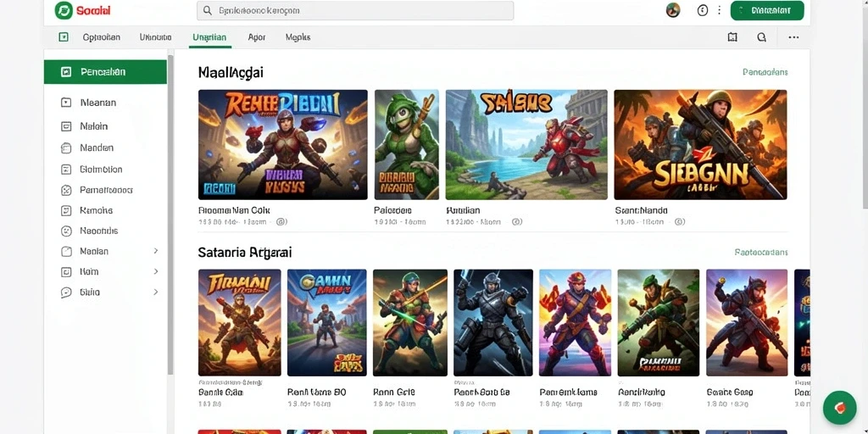Open the Raoteoadans link beside Satanria Arcgarai
Viewport: 868px width, 434px height.
click(761, 253)
